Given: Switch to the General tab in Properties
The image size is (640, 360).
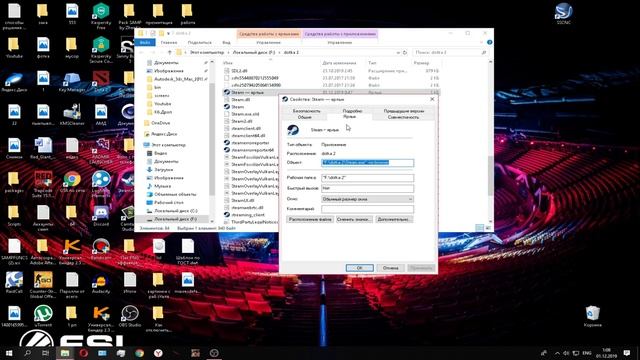Looking at the screenshot, I should click(304, 117).
